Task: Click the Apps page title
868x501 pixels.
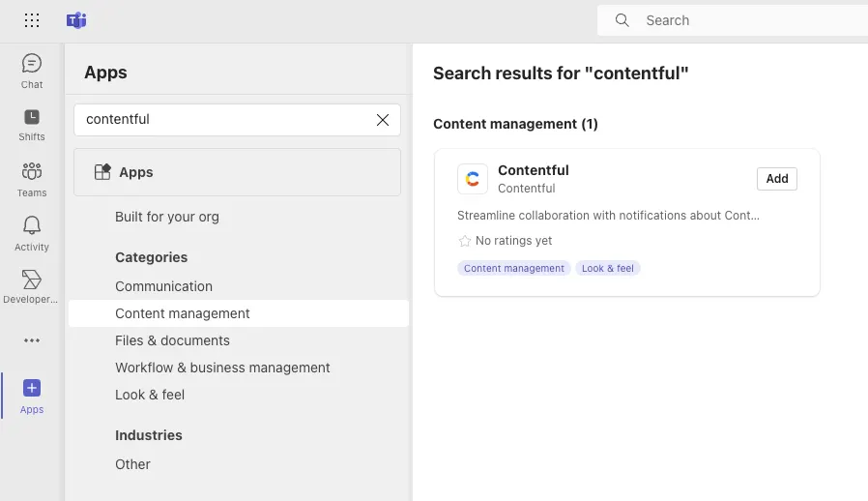Action: (105, 72)
